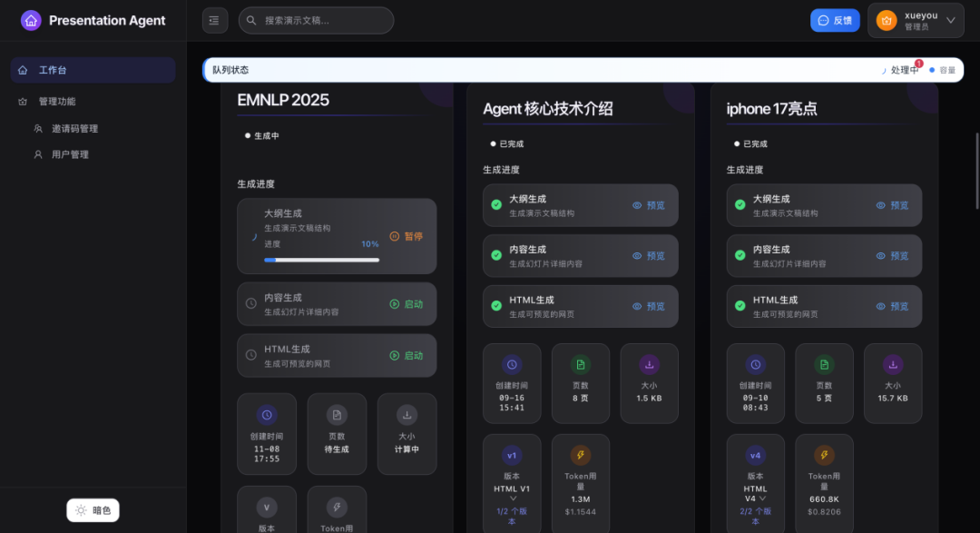Preview 内容生成 of iphone 17亮点
This screenshot has width=980, height=533.
tap(893, 256)
